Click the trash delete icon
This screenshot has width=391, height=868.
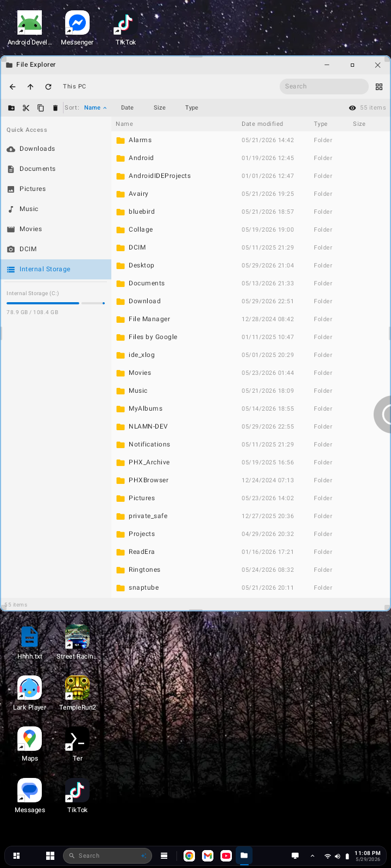55,108
